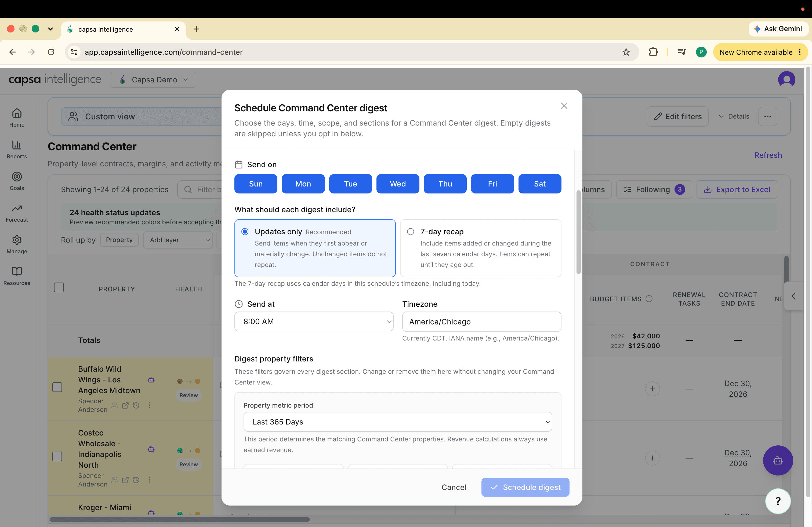Toggle Mon in Send on days

(303, 184)
